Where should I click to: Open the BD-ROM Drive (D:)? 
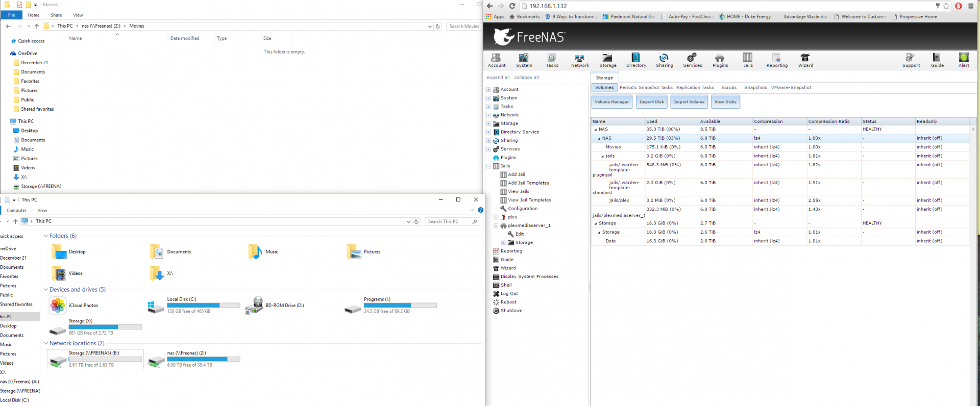tap(275, 306)
